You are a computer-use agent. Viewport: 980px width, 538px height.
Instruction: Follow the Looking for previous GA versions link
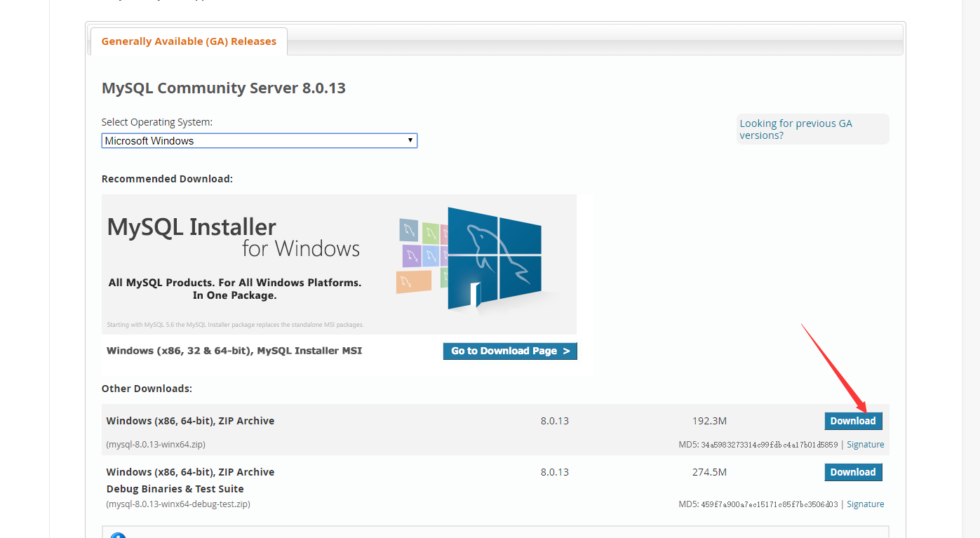click(796, 129)
